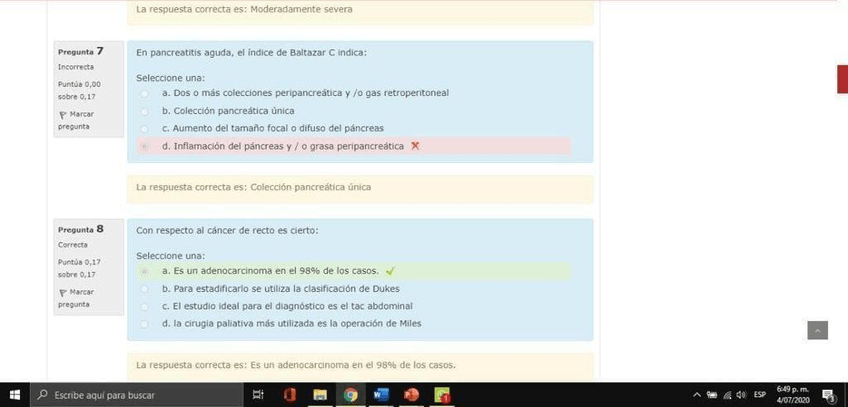Click the battery icon in system tray
The width and height of the screenshot is (848, 407).
click(712, 395)
